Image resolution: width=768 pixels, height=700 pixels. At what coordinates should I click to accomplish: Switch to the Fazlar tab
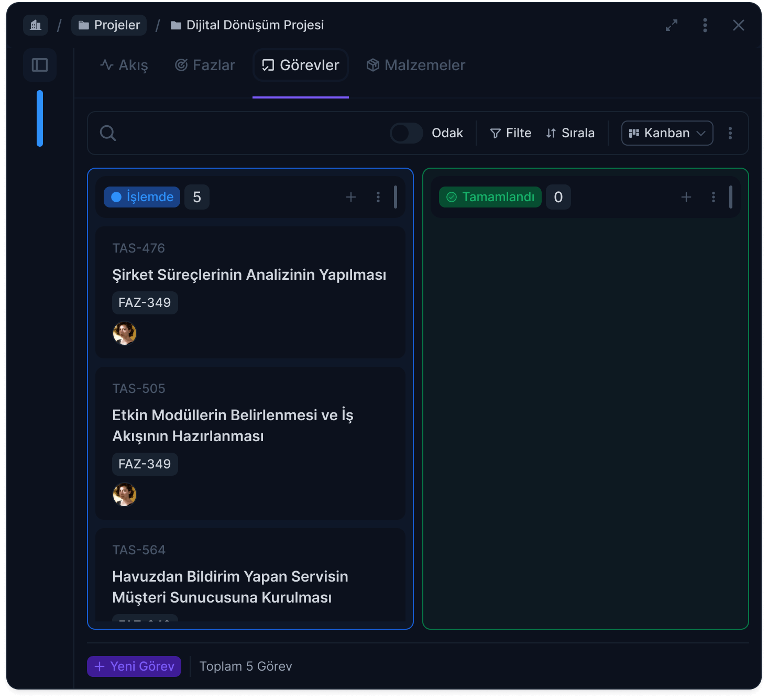pos(205,65)
